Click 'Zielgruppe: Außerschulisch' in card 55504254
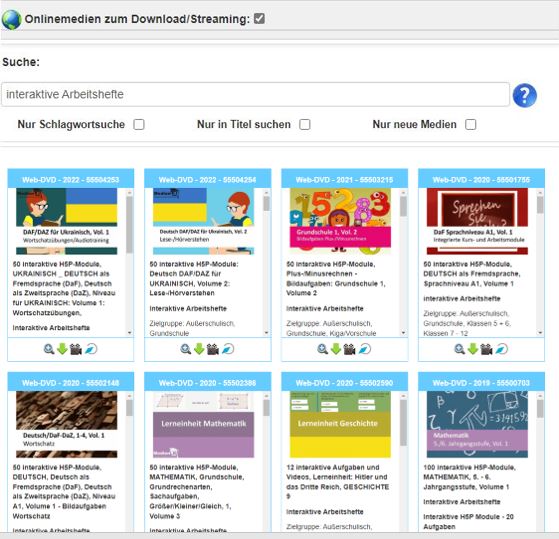The width and height of the screenshot is (559, 539). click(x=192, y=323)
